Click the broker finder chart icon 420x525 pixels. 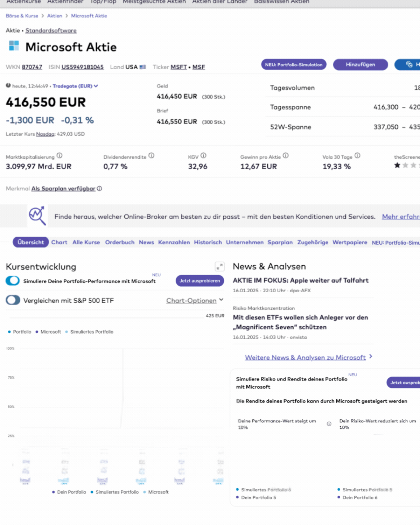pyautogui.click(x=37, y=216)
